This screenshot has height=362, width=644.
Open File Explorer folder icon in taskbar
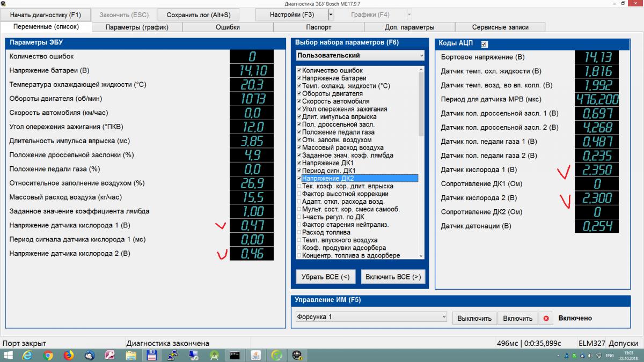[130, 355]
